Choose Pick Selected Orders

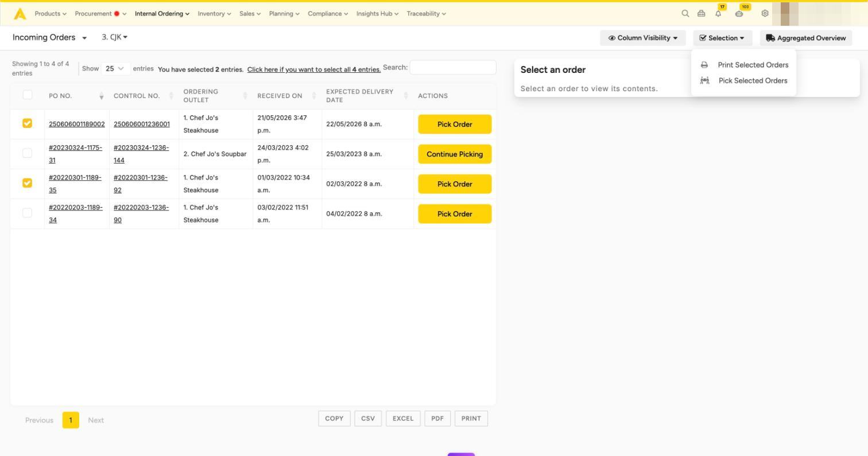point(753,80)
